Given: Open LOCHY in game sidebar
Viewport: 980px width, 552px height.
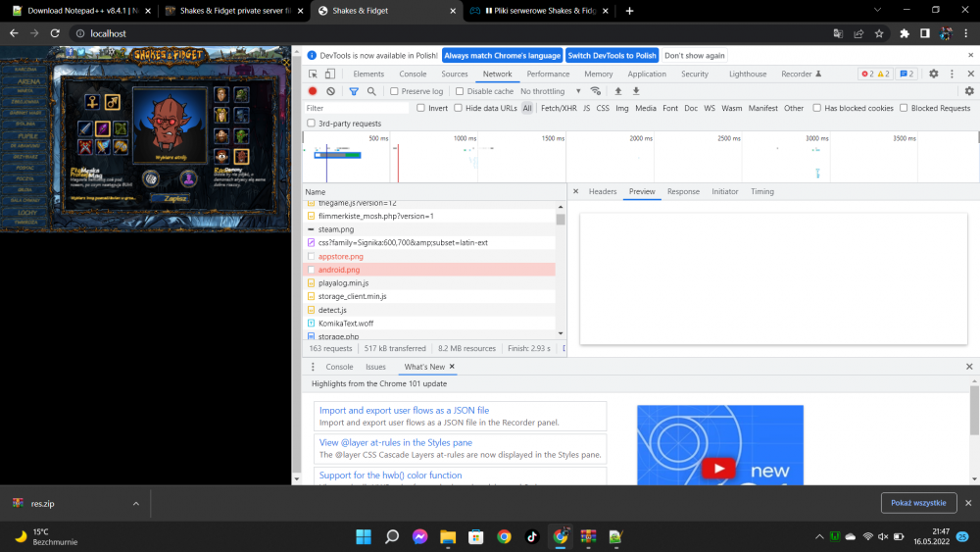Looking at the screenshot, I should point(26,213).
